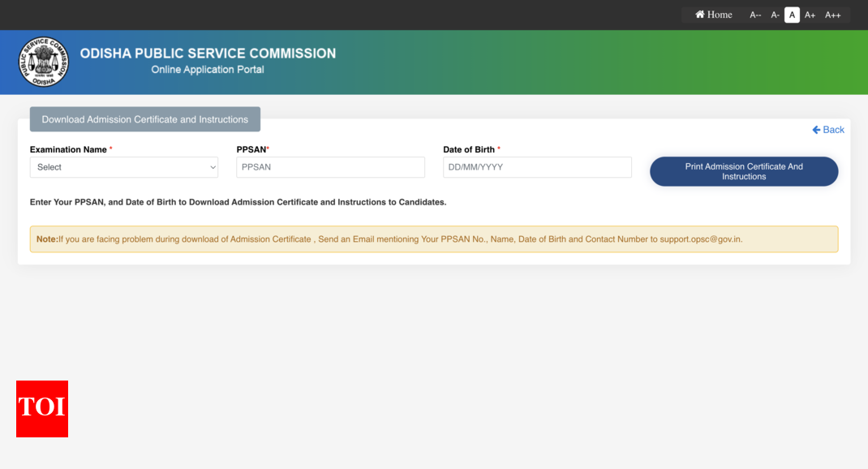Click the Online Application Portal subtitle
This screenshot has width=868, height=469.
click(208, 70)
